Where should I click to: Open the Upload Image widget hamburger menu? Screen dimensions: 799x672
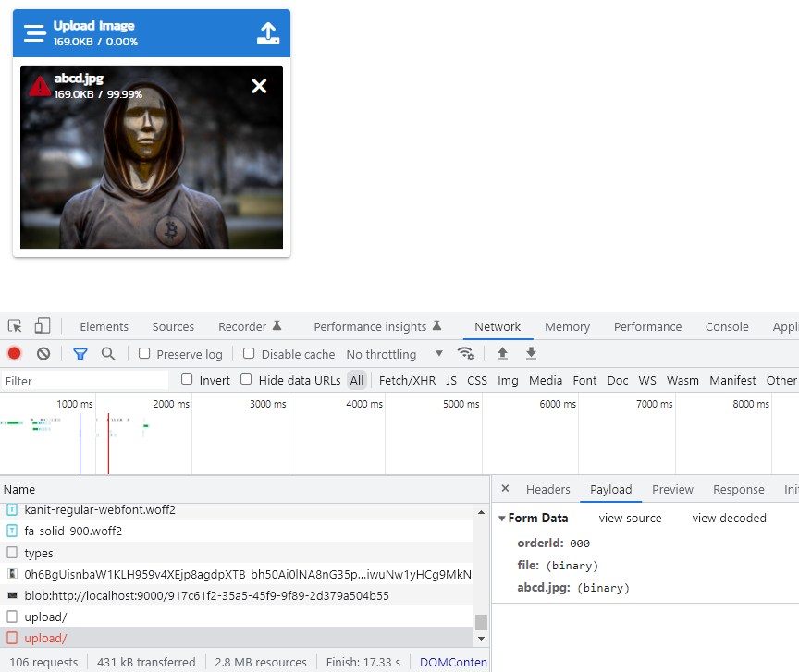(x=34, y=32)
